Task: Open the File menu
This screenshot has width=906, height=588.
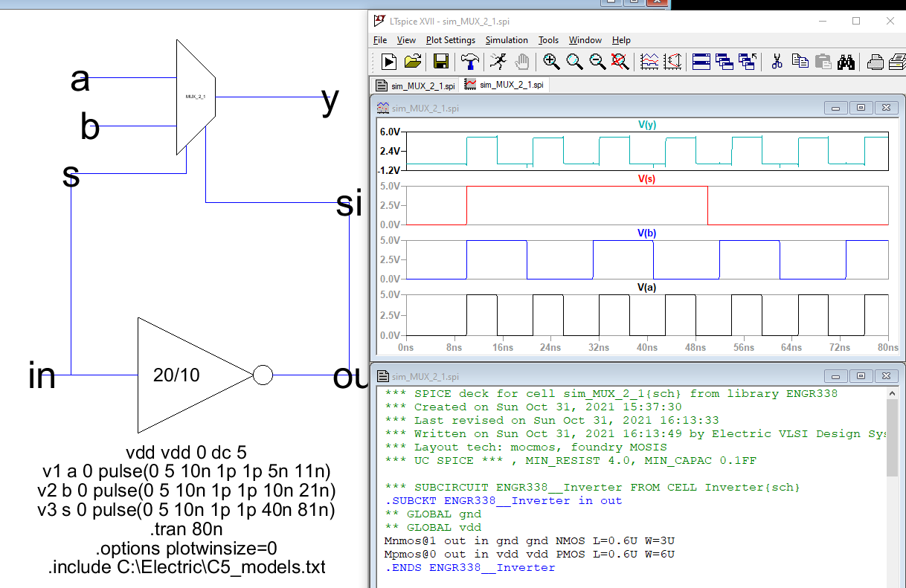Action: click(x=380, y=40)
